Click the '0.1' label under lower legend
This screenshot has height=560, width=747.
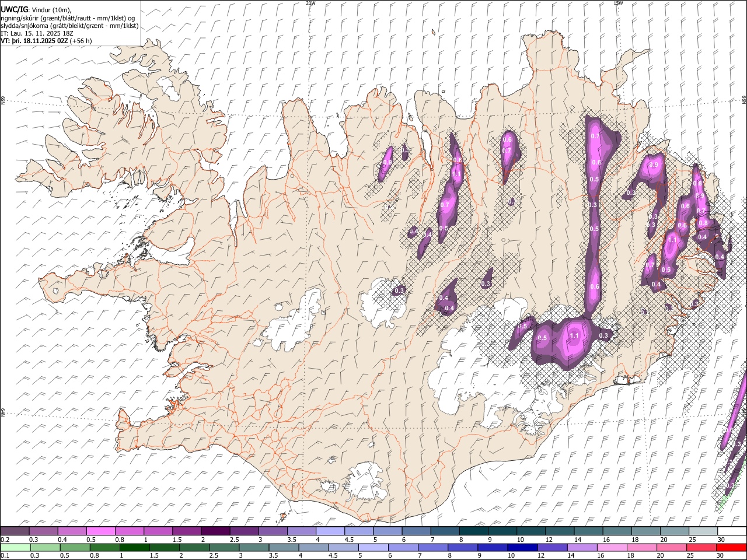pos(5,556)
